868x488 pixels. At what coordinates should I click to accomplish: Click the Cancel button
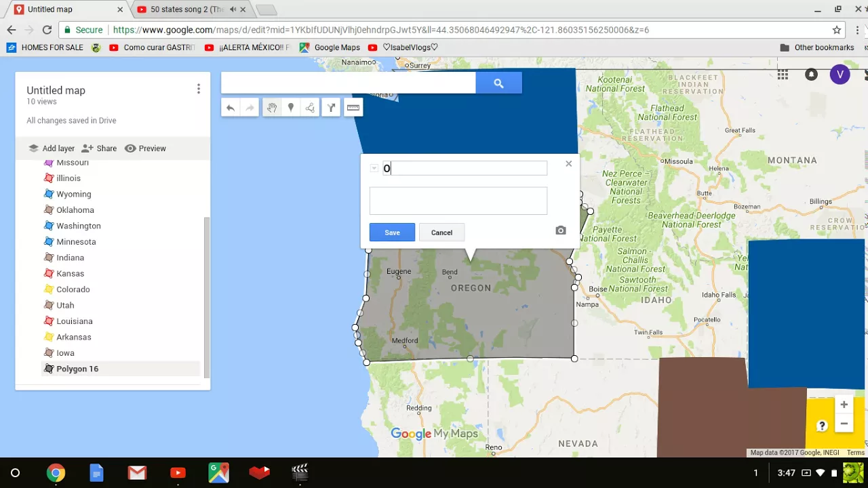pos(441,232)
